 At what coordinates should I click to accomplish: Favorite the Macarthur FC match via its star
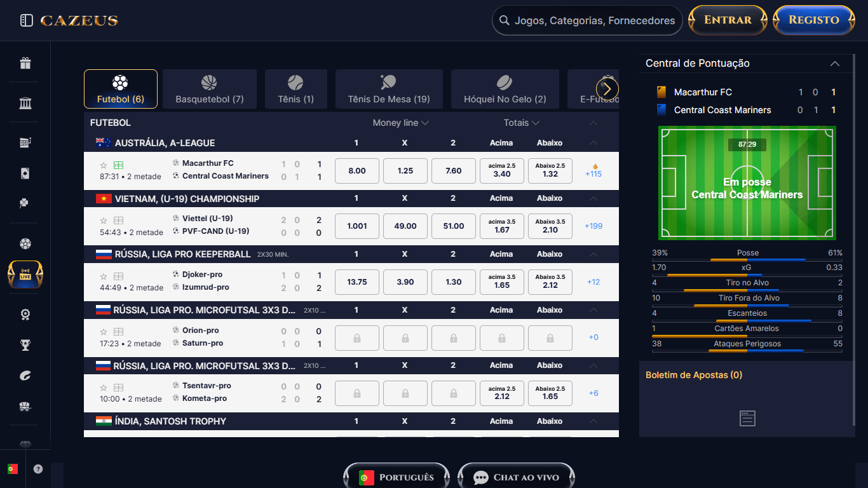click(x=104, y=165)
